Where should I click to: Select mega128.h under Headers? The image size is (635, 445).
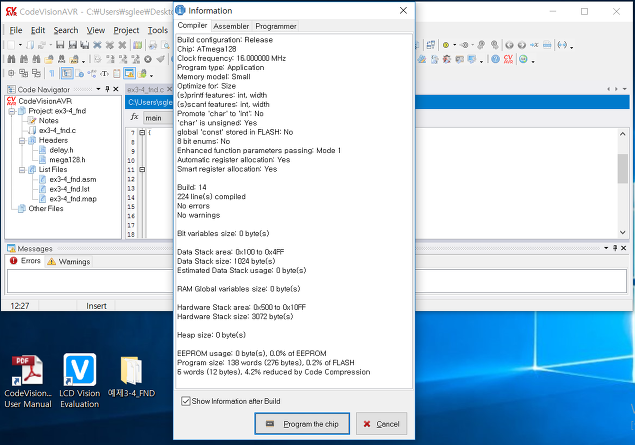click(67, 160)
